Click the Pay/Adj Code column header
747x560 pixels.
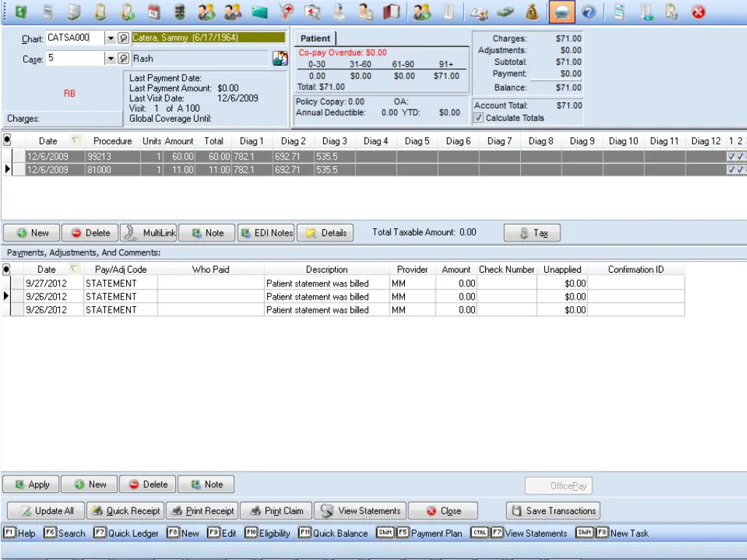(x=120, y=270)
